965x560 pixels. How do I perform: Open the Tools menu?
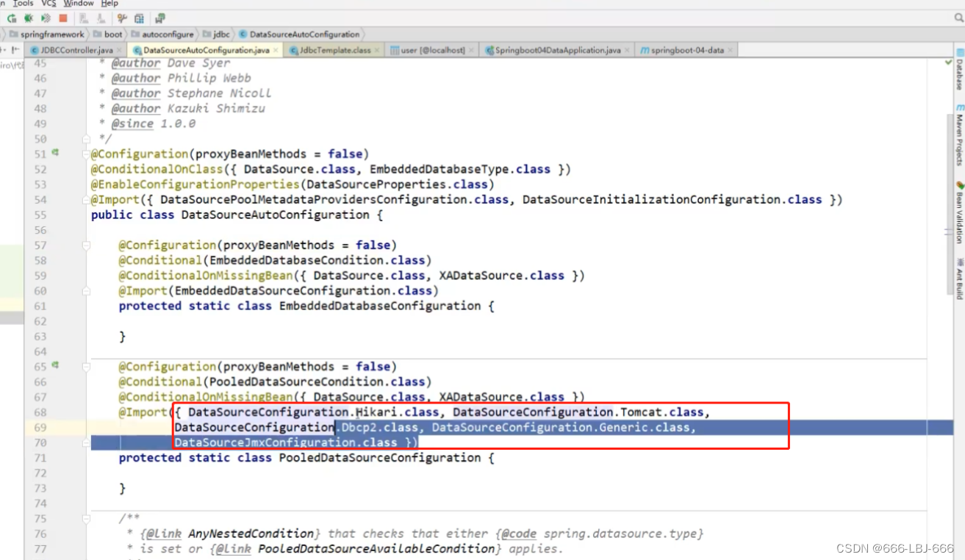(x=23, y=4)
